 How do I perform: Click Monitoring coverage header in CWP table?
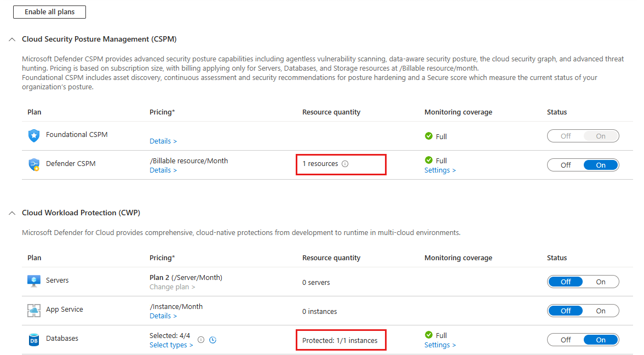(458, 257)
